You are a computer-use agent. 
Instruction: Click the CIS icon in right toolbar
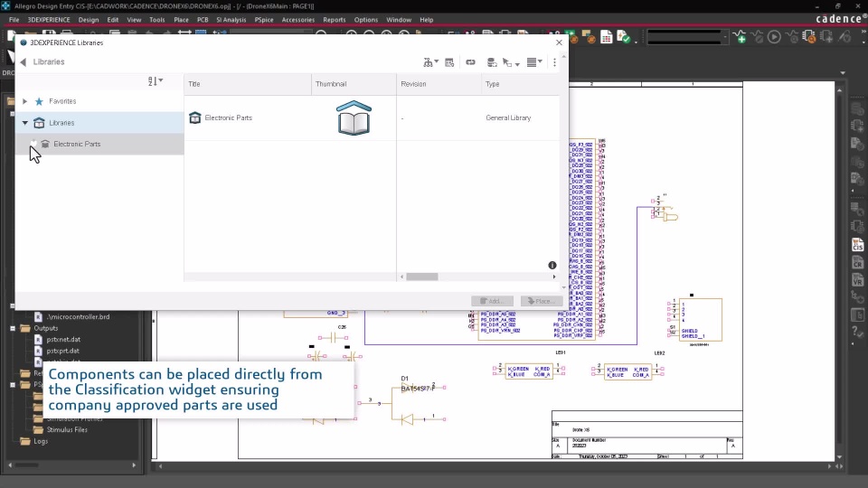click(x=857, y=245)
